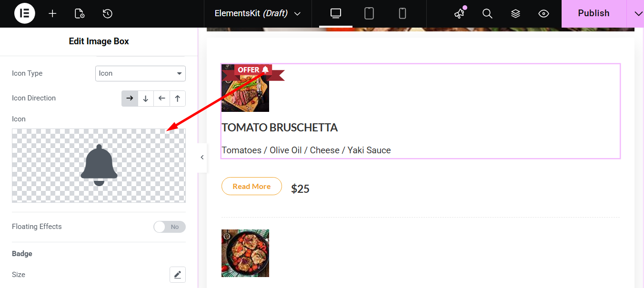Open the ElementsKit (Draft) document dropdown
This screenshot has height=288, width=644.
click(x=258, y=13)
